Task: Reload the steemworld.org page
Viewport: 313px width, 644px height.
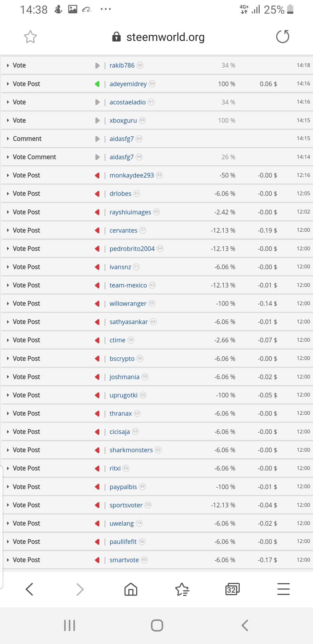Action: click(283, 37)
